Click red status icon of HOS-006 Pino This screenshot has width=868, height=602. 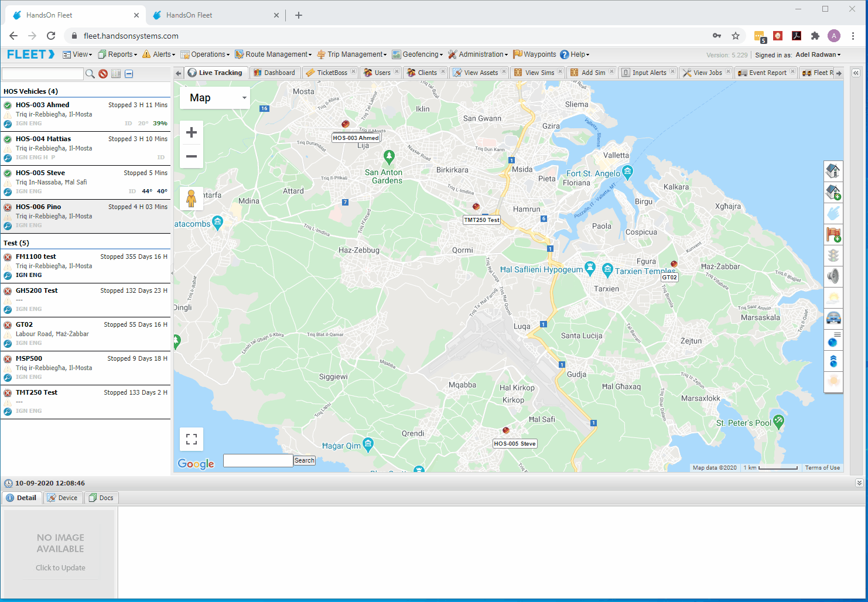pos(8,207)
